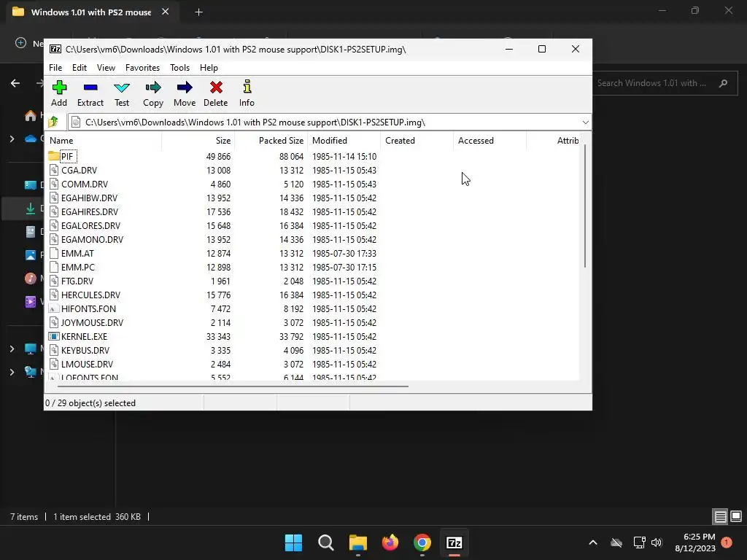
Task: Open the Favorites menu
Action: click(x=142, y=68)
